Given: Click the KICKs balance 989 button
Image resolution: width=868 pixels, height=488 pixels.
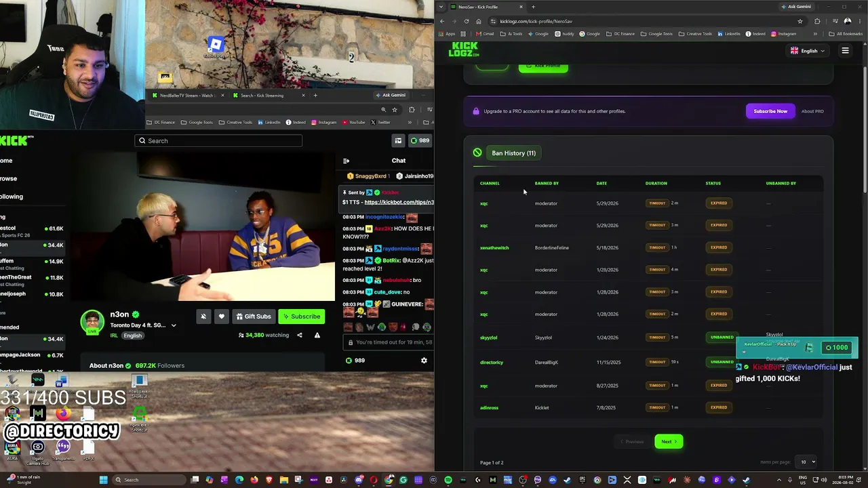Looking at the screenshot, I should pos(420,140).
